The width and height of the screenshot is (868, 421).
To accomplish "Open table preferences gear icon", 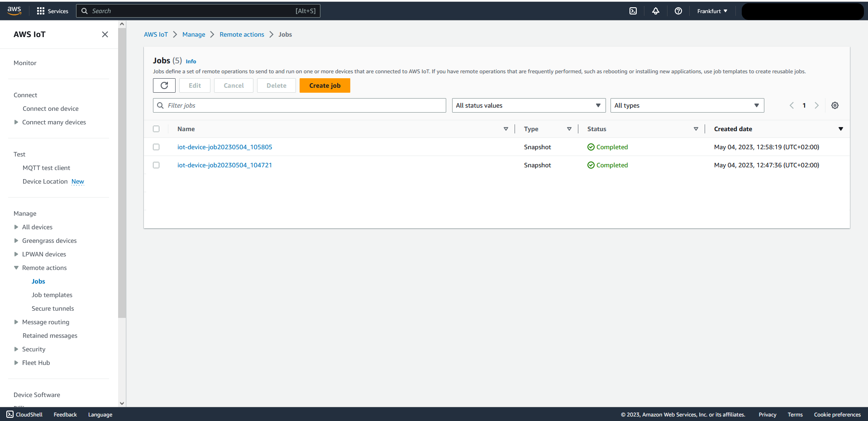I will [x=835, y=105].
